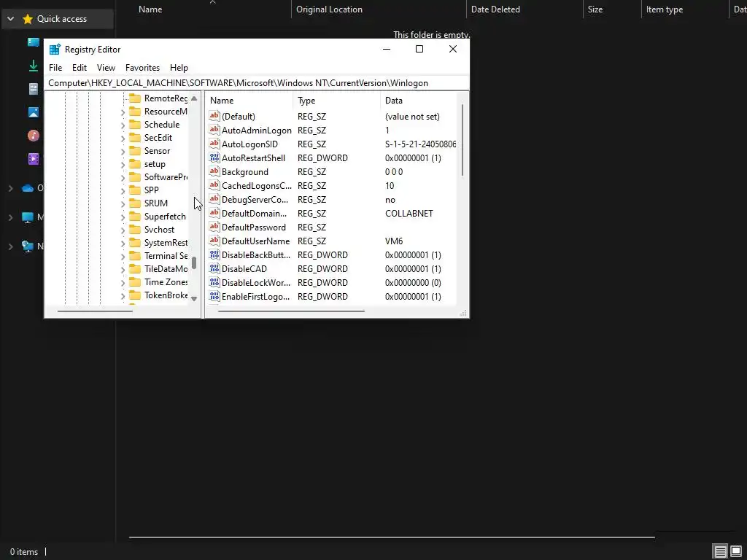Click the Registry Editor app icon in title bar
The height and width of the screenshot is (560, 747).
(55, 50)
